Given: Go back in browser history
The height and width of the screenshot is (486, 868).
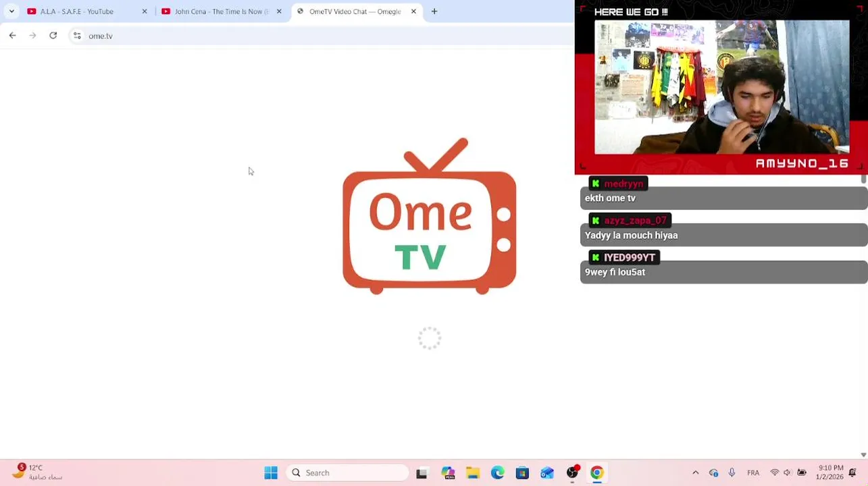Looking at the screenshot, I should [12, 36].
